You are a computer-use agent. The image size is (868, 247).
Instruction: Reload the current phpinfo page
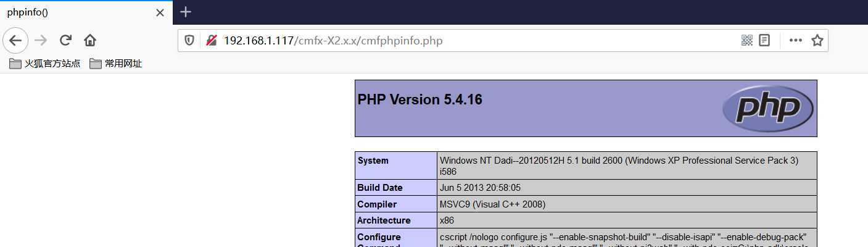(x=65, y=41)
